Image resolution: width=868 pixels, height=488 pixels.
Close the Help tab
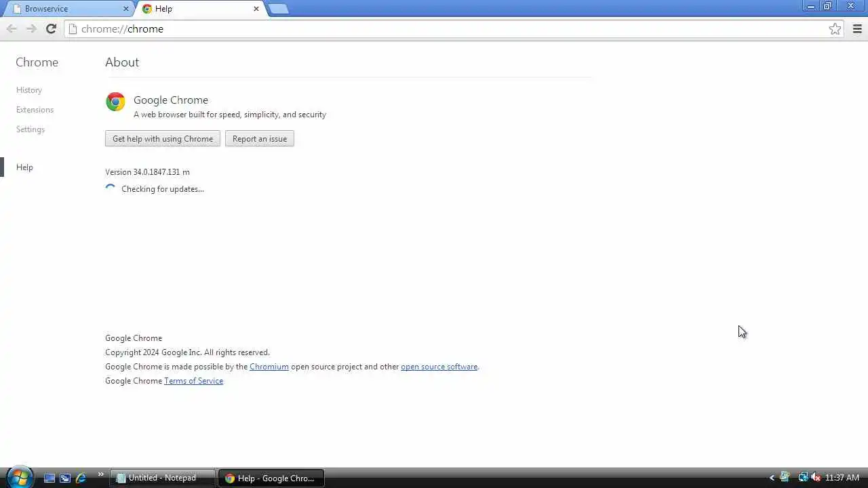256,9
